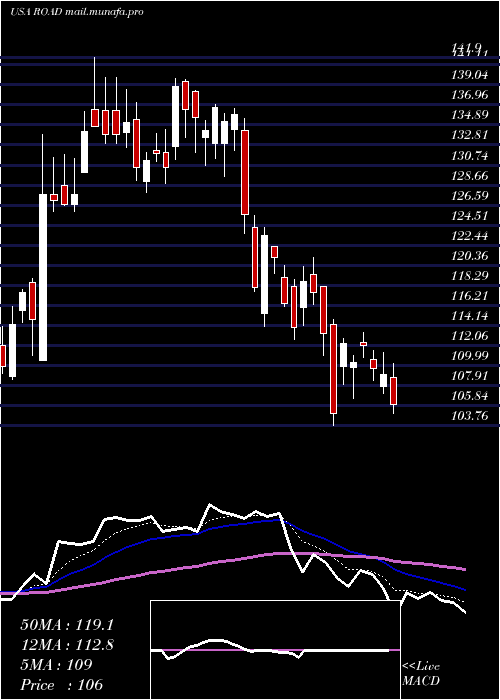Screen dimensions: 500x700
Task: Click the tallest white candlestick near 126
Action: pos(43,277)
